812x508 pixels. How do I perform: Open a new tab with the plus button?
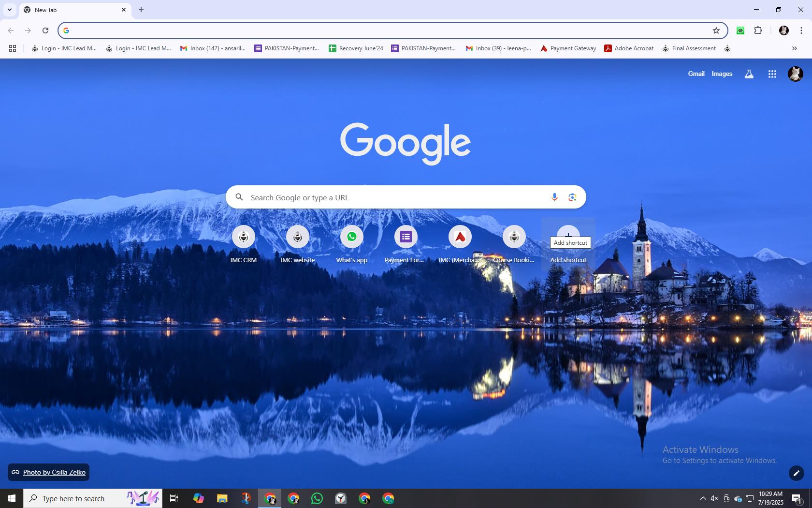(x=141, y=10)
